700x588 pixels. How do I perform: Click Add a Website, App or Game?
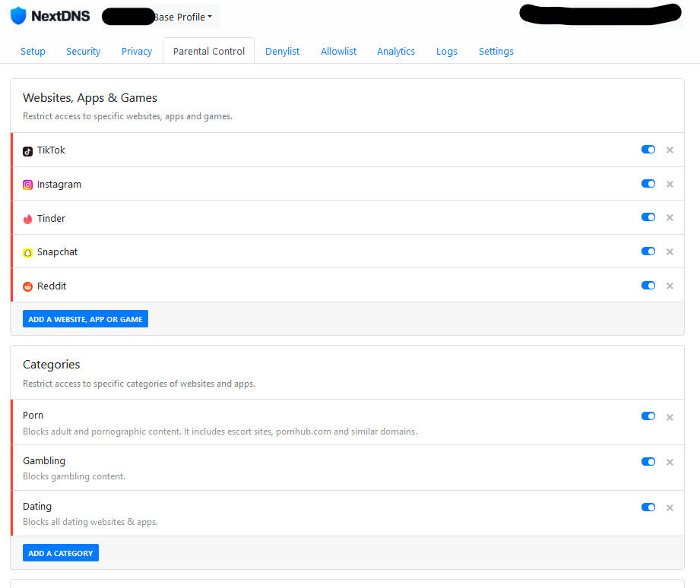pyautogui.click(x=85, y=319)
